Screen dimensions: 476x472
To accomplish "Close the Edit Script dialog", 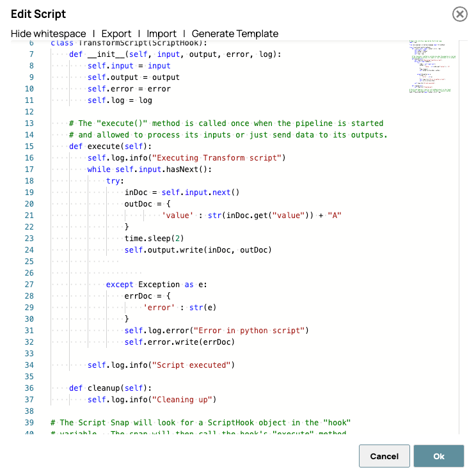I will (x=459, y=14).
